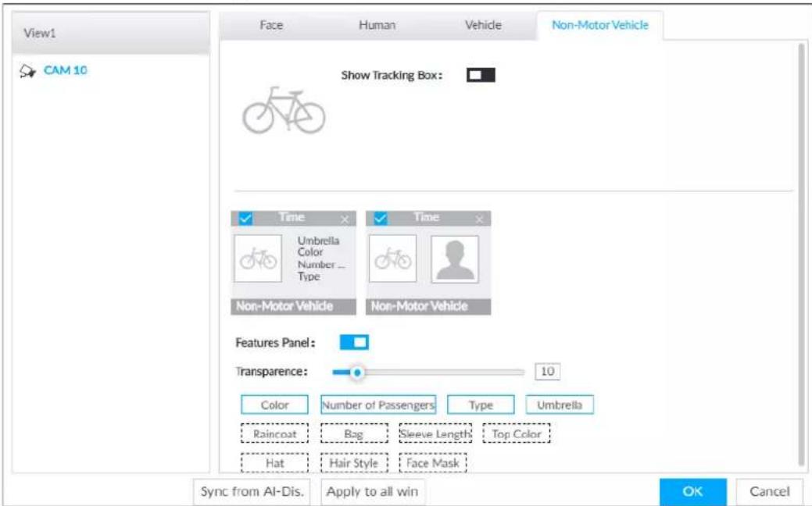812x506 pixels.
Task: Uncheck the first Time card checkbox
Action: [245, 219]
